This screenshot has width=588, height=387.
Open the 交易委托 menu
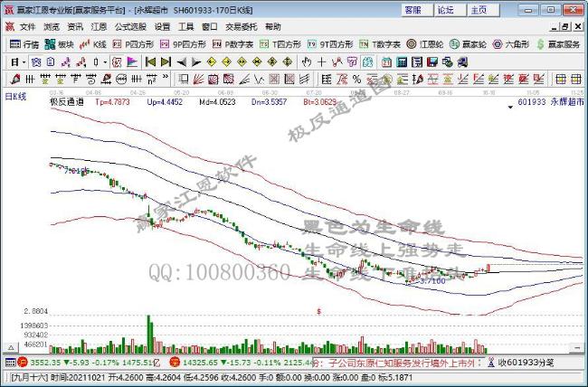click(x=242, y=27)
